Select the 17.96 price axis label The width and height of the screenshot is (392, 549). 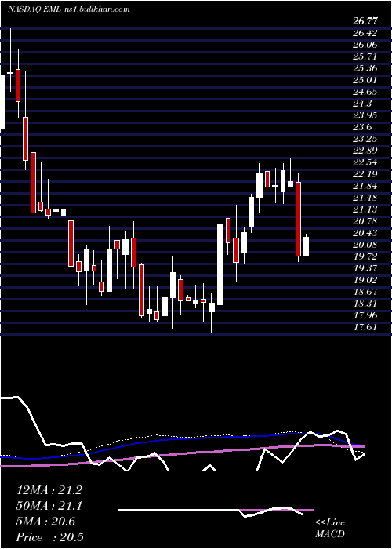(365, 315)
